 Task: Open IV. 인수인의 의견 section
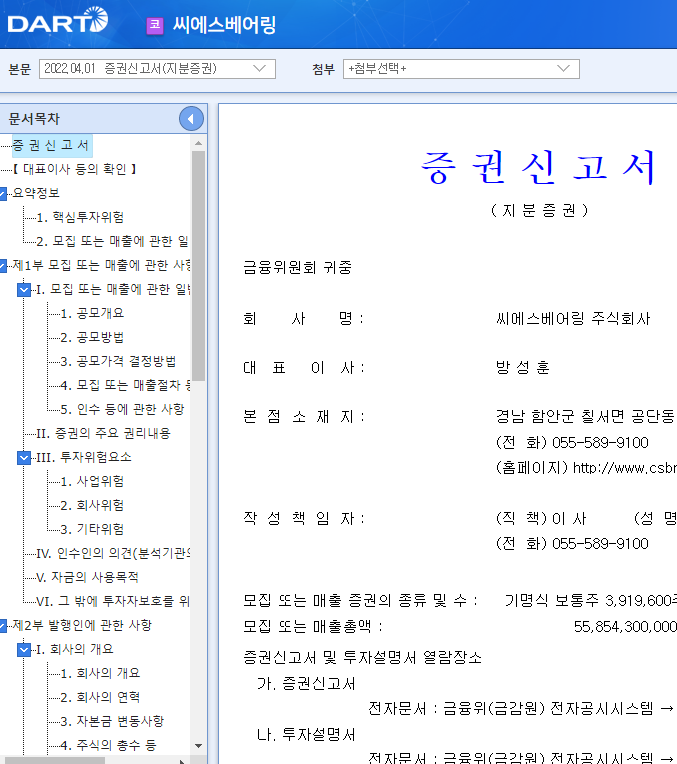(114, 553)
